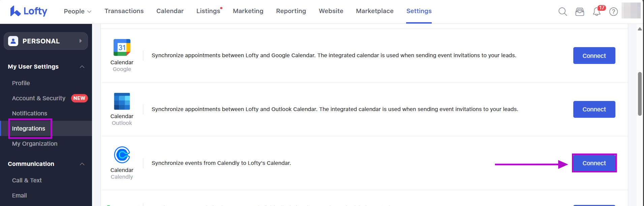644x206 pixels.
Task: Open the help question mark icon
Action: 613,11
